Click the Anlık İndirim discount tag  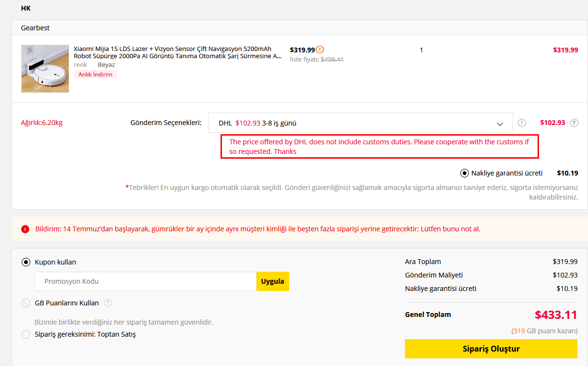96,75
